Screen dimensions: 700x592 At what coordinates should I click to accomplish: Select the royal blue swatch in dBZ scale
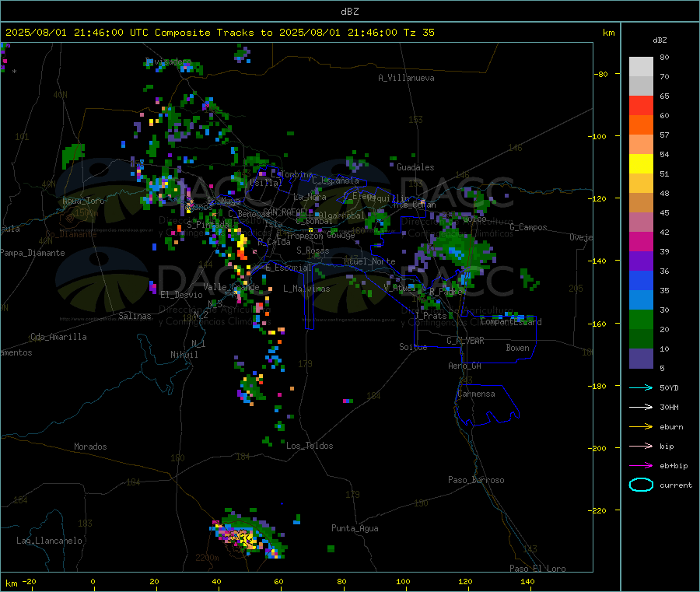pos(641,280)
